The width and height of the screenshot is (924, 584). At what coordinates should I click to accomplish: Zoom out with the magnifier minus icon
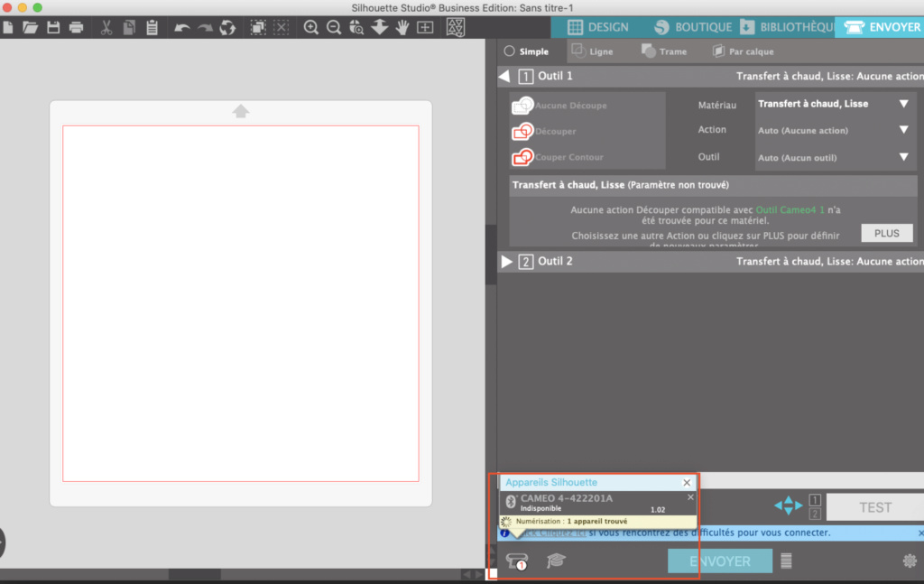tap(334, 27)
